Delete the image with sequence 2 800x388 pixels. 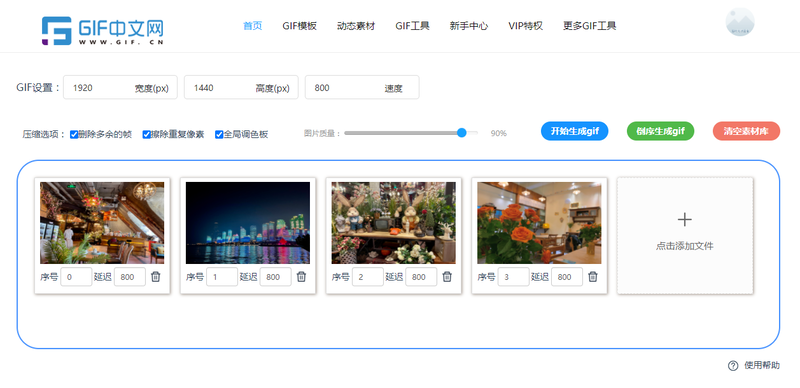tap(447, 277)
